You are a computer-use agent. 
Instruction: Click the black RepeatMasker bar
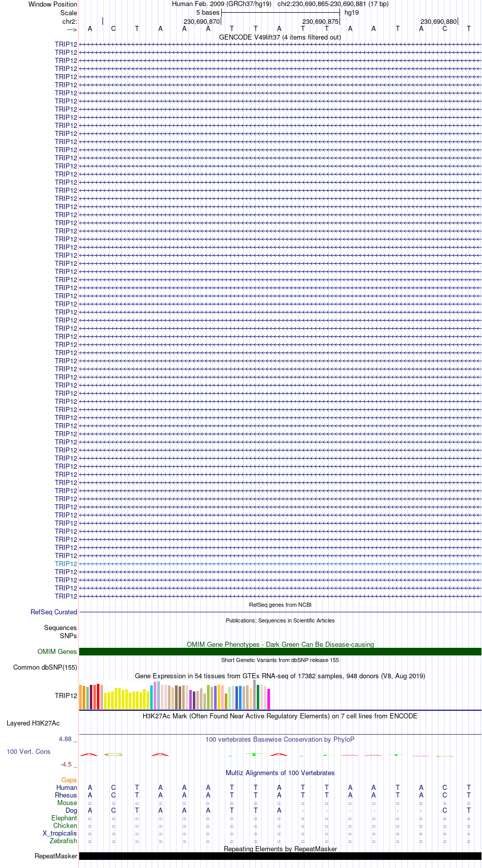(280, 856)
